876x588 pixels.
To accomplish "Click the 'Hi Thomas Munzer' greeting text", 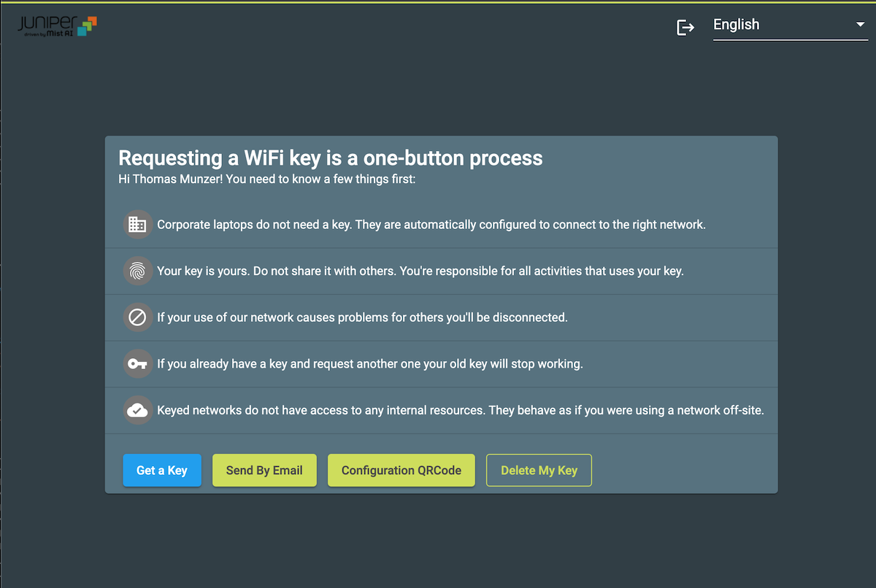I will click(x=267, y=179).
